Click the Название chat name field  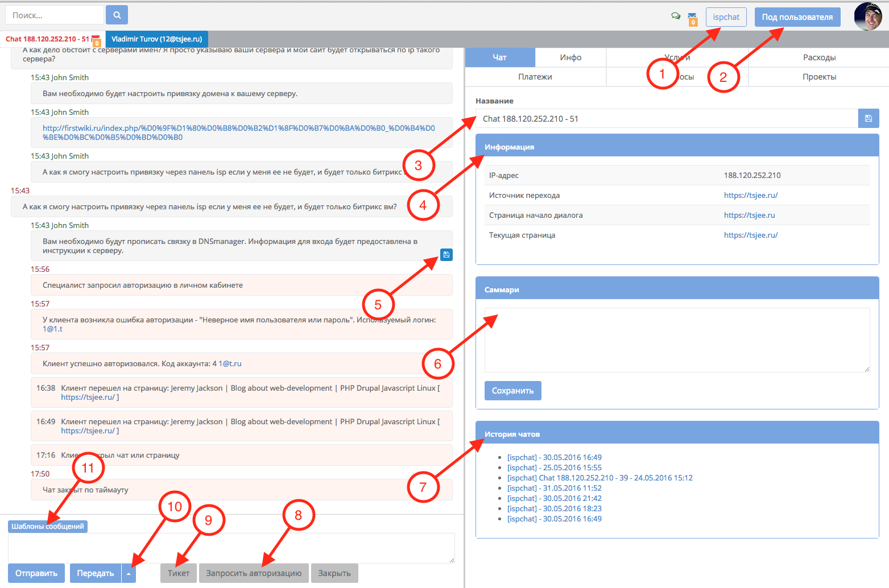point(667,118)
